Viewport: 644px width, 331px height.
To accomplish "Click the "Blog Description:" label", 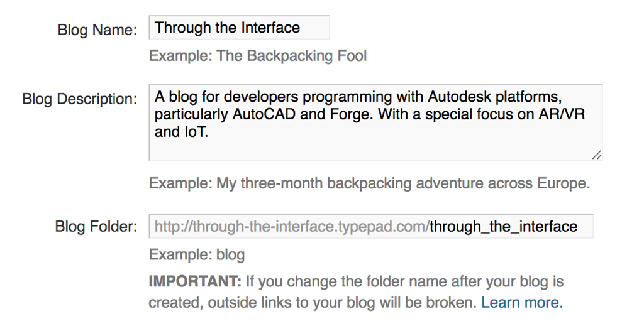I will pos(79,99).
